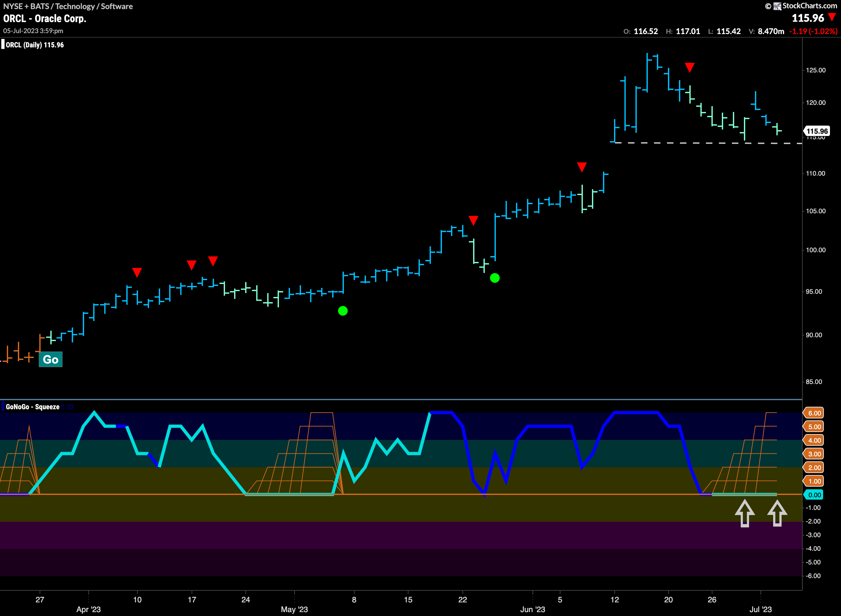Click the NYSE + BATS / Technology / Software header

coord(68,6)
